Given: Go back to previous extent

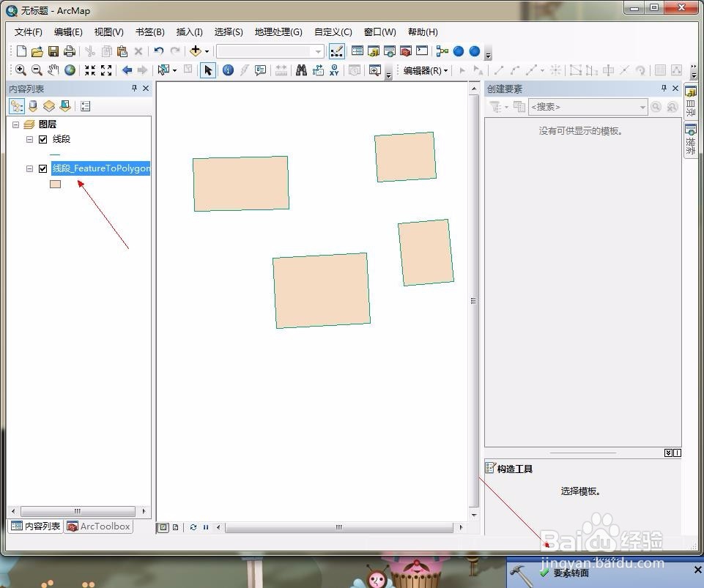Looking at the screenshot, I should tap(127, 70).
